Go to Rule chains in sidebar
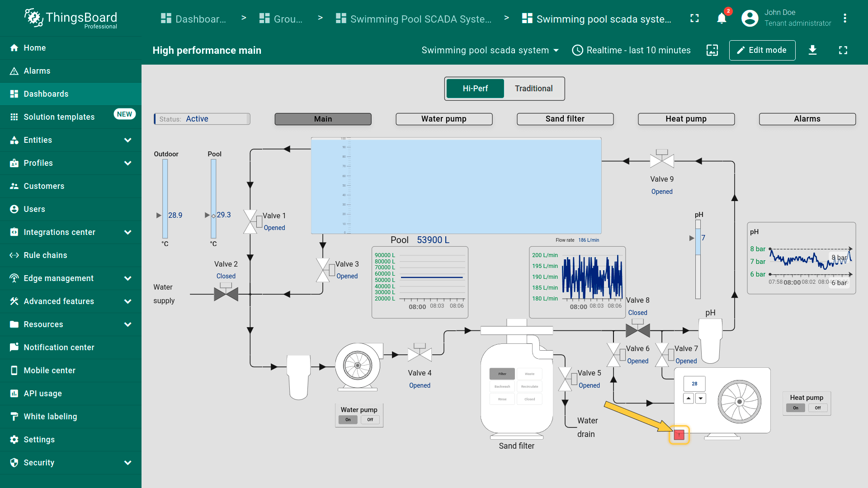 pyautogui.click(x=45, y=255)
